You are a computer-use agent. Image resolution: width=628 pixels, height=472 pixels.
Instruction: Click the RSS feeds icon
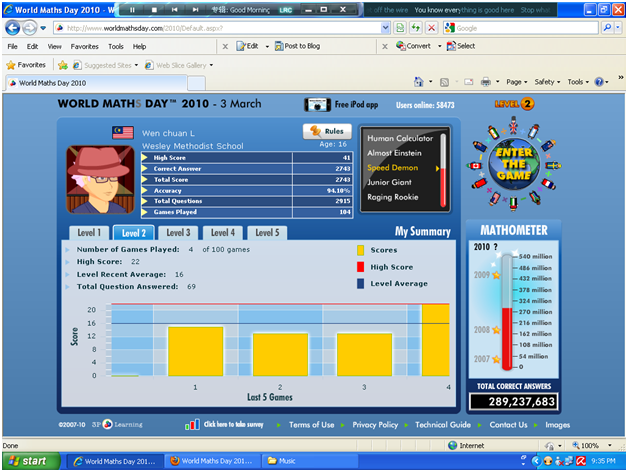click(444, 82)
